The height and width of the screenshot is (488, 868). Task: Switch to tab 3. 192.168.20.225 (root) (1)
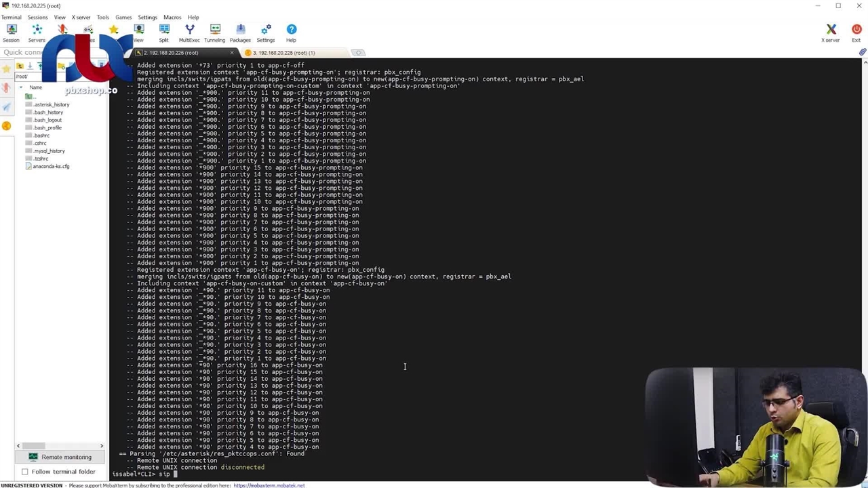[x=283, y=53]
